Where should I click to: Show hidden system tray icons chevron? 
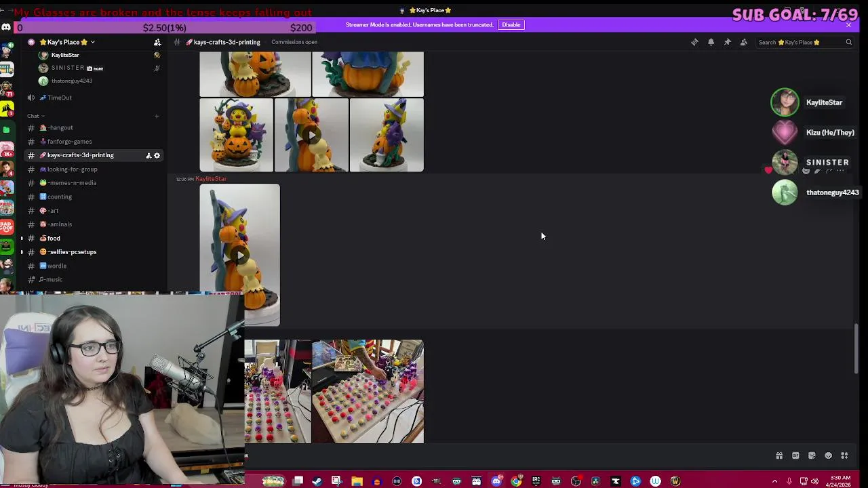click(774, 481)
